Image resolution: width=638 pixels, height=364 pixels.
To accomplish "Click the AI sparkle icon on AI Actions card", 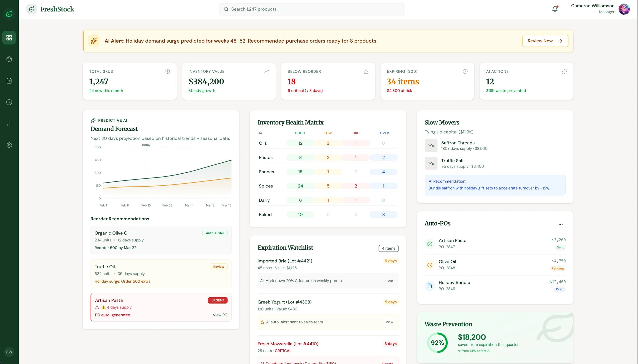I will pos(564,71).
